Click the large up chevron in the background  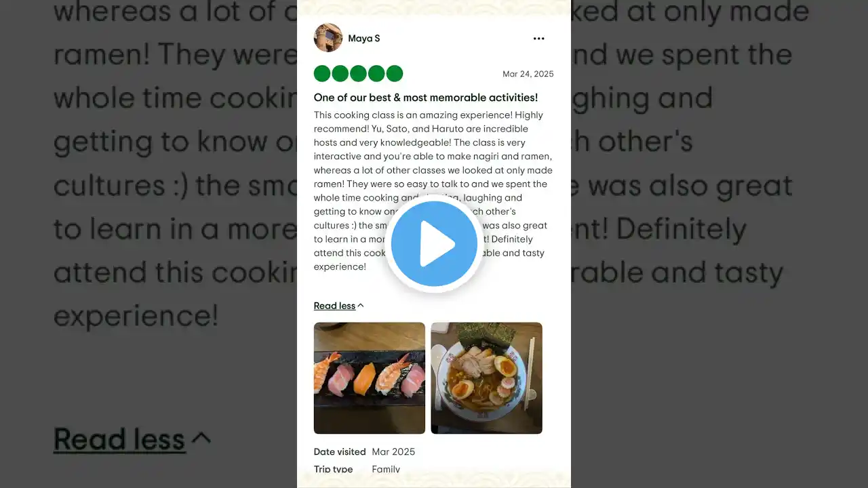click(201, 439)
